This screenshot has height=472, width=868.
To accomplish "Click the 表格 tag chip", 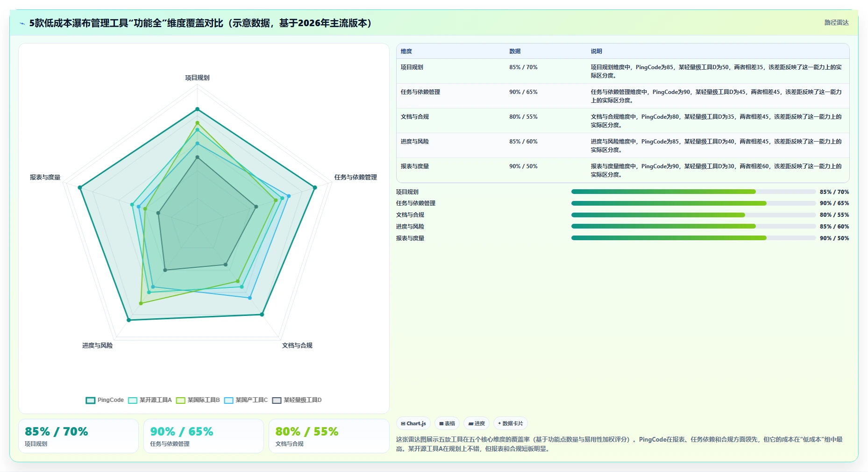I will (x=447, y=423).
